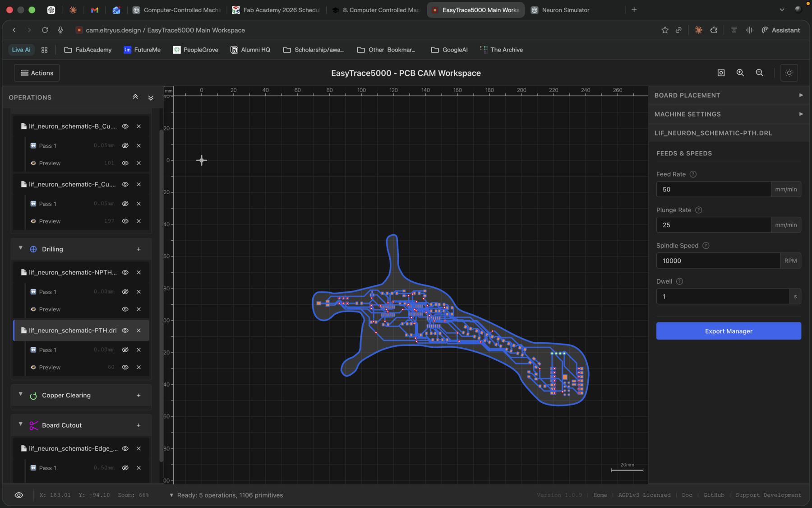Expand the Board Placement section
The height and width of the screenshot is (508, 812).
coord(801,95)
